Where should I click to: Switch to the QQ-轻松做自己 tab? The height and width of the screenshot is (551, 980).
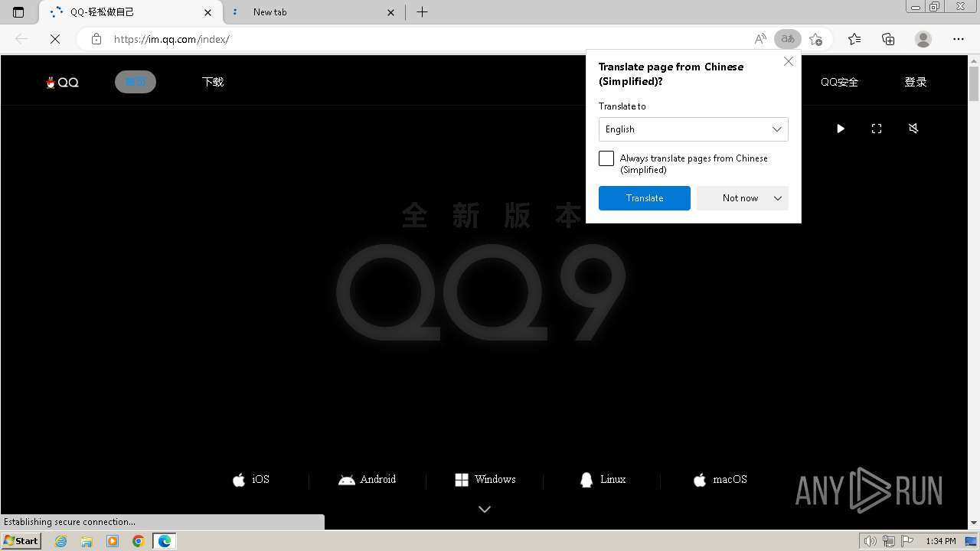[130, 12]
